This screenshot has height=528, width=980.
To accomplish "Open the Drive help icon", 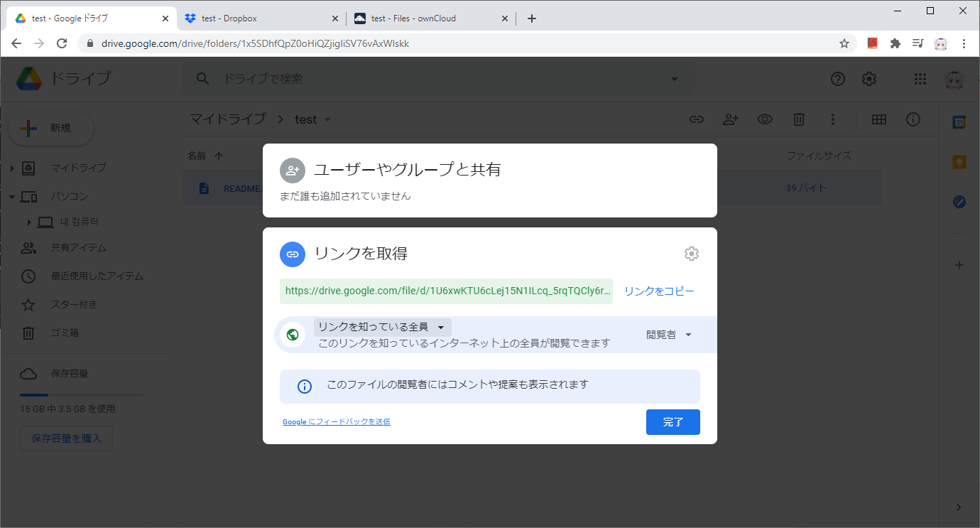I will (838, 79).
